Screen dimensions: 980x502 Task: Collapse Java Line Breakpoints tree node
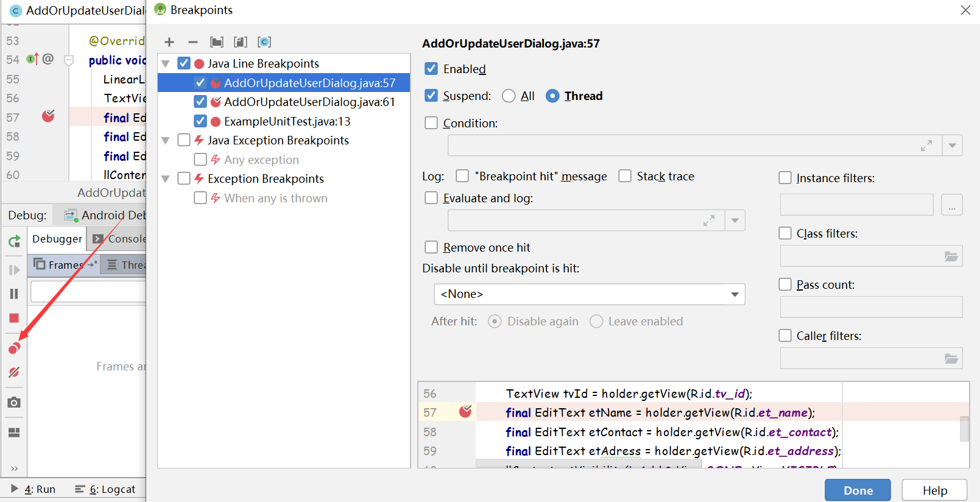(165, 64)
